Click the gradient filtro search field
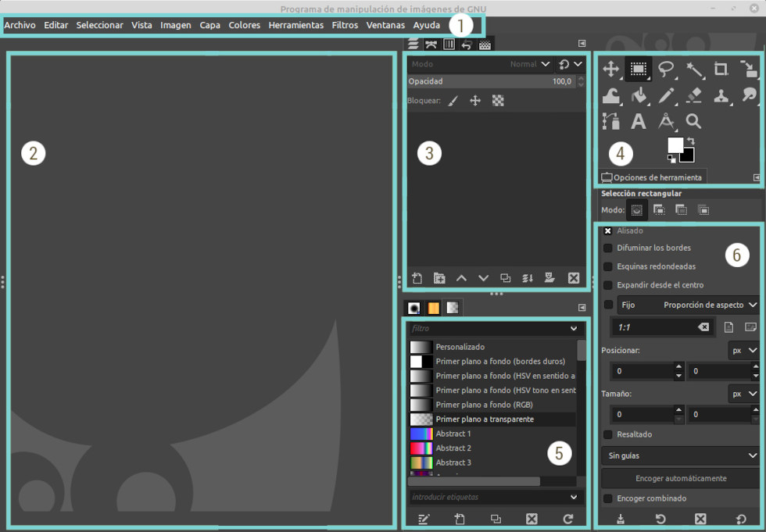Image resolution: width=766 pixels, height=532 pixels. pyautogui.click(x=488, y=329)
